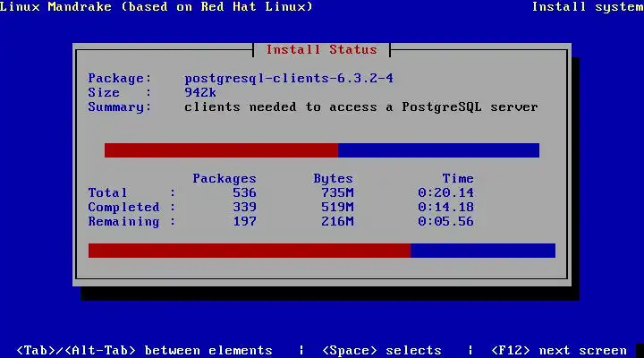The image size is (644, 358).
Task: Click the 'Bytes' column header
Action: (x=333, y=178)
